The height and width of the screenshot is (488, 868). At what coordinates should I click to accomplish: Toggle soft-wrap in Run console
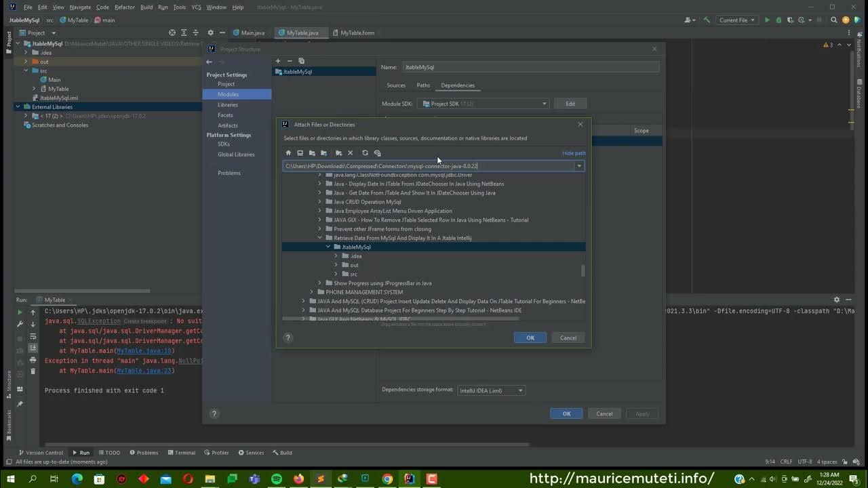pos(33,336)
